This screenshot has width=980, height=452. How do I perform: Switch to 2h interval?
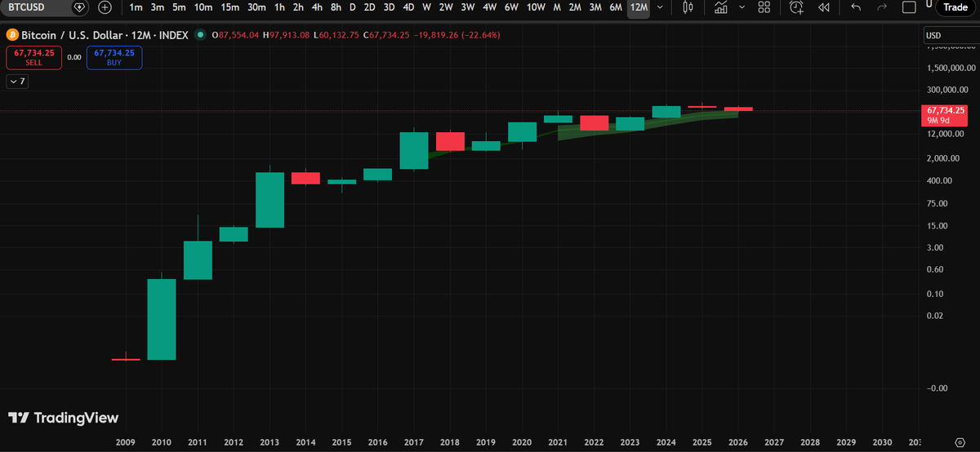point(298,7)
